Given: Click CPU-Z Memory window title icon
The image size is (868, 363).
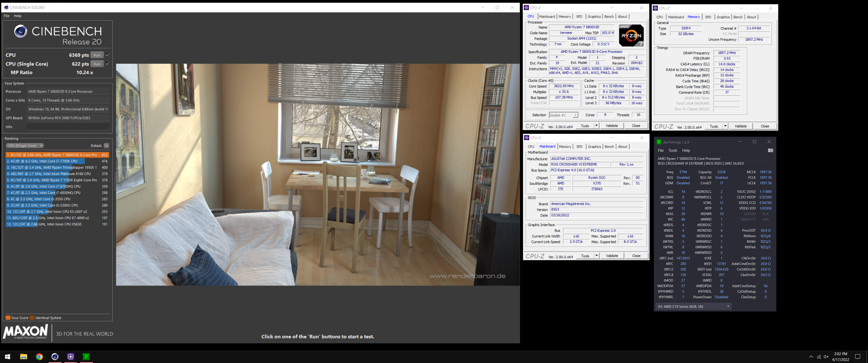Looking at the screenshot, I should pos(655,8).
